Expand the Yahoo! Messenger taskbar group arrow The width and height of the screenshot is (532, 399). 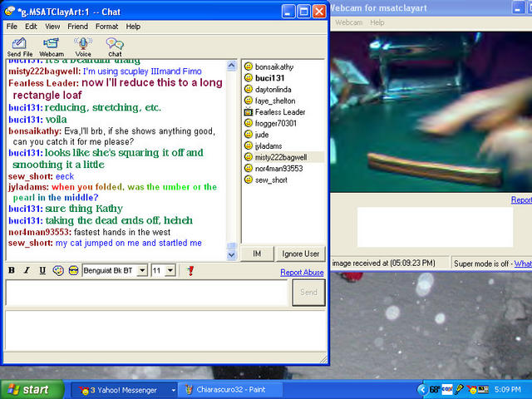tap(173, 390)
